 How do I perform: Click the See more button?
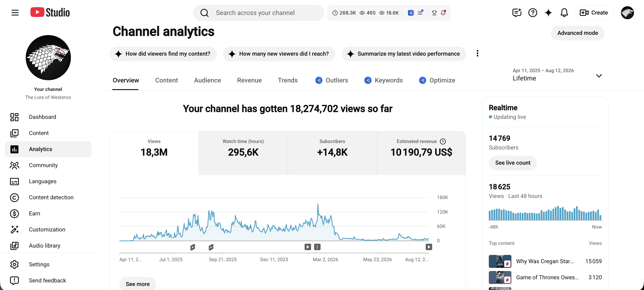tap(138, 284)
